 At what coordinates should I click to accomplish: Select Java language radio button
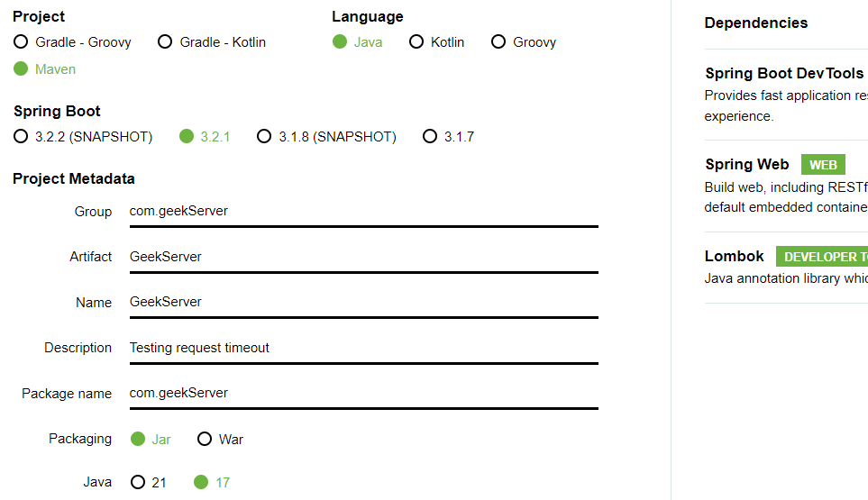point(340,42)
